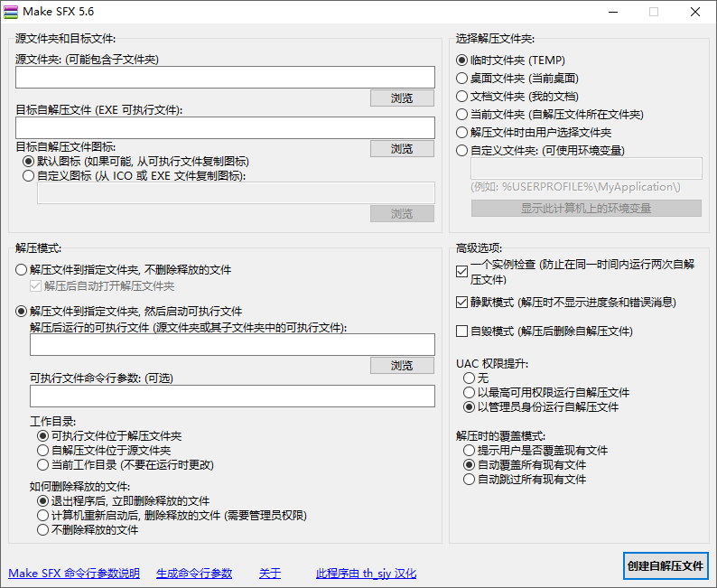Select 自定义图标 radio option
The image size is (717, 588).
pos(29,177)
